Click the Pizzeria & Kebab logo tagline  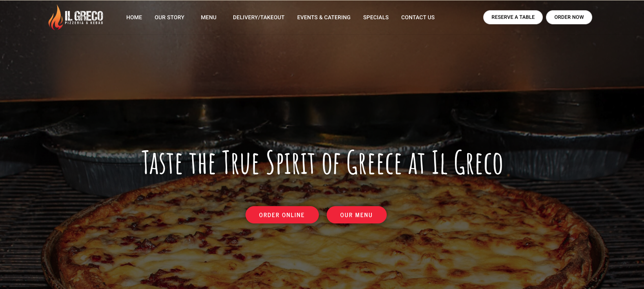84,23
